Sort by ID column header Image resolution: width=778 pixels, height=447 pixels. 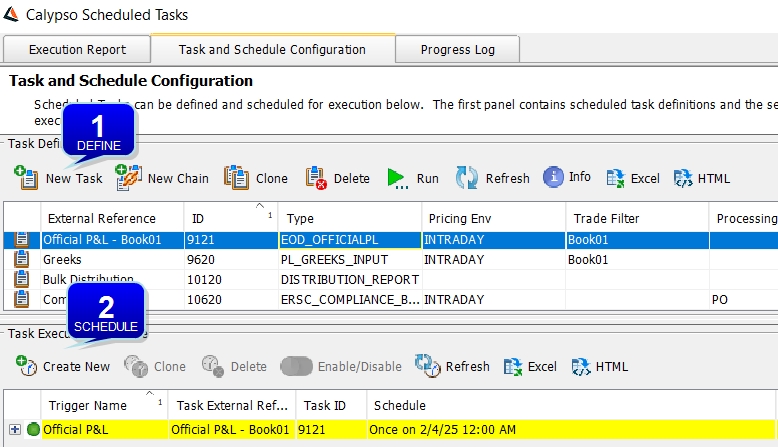pos(231,218)
